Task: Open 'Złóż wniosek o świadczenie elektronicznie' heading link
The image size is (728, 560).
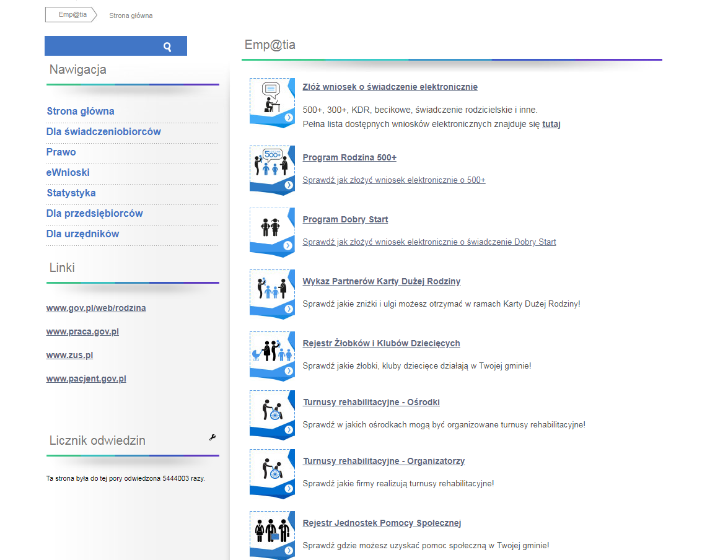Action: 390,87
